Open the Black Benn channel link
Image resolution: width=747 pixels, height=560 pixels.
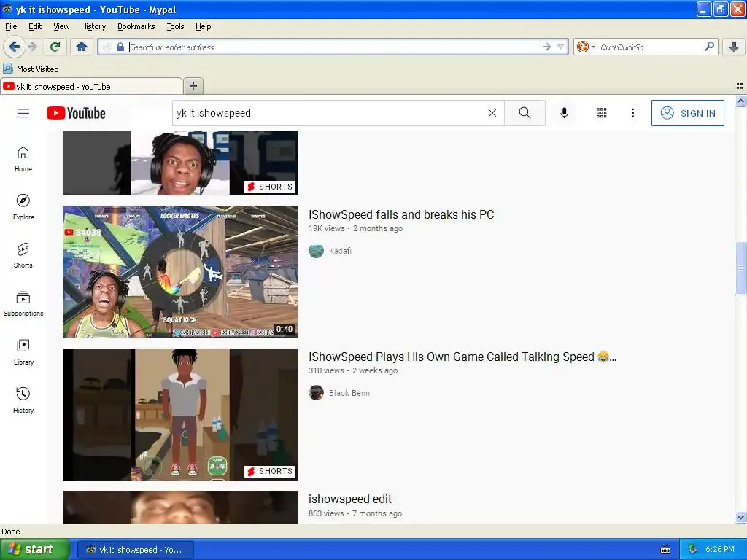coord(349,393)
